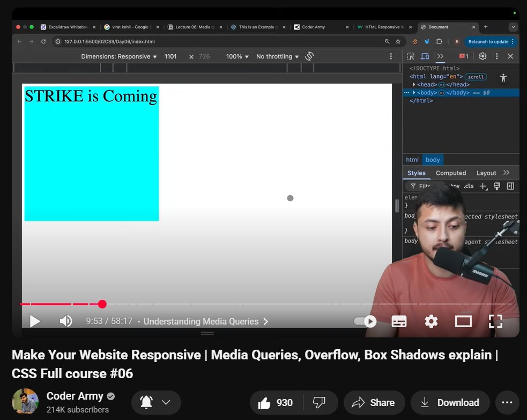
Task: Open a new browser tab
Action: [486, 27]
